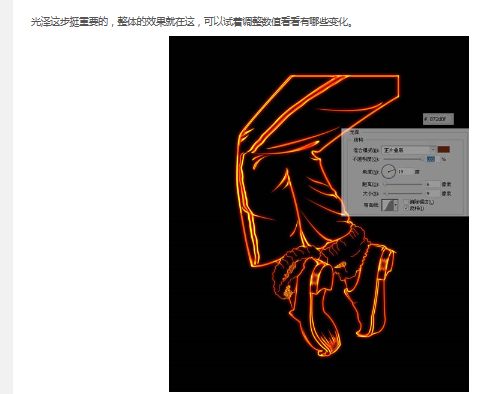Screen dimensions: 490x394
Task: Click the dark red satin color swatch
Action: click(x=444, y=149)
